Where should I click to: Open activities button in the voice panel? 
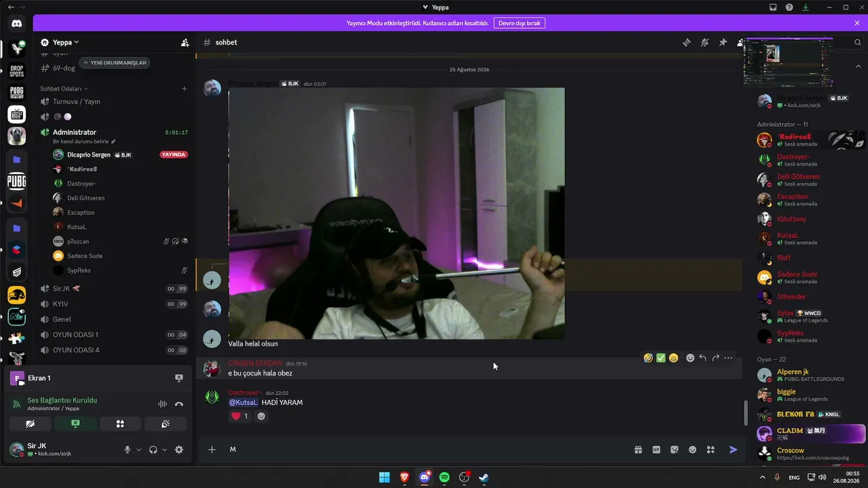point(120,424)
